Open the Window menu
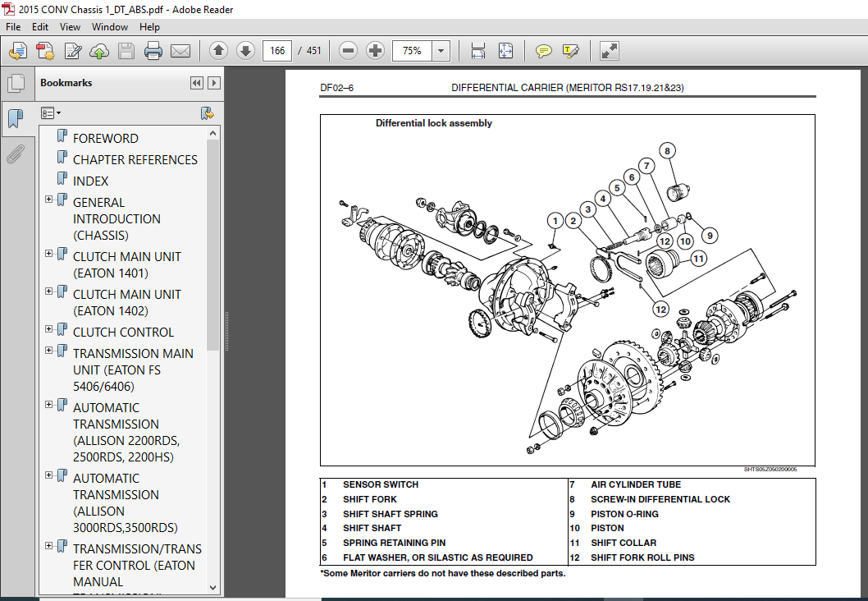The width and height of the screenshot is (868, 601). (110, 26)
